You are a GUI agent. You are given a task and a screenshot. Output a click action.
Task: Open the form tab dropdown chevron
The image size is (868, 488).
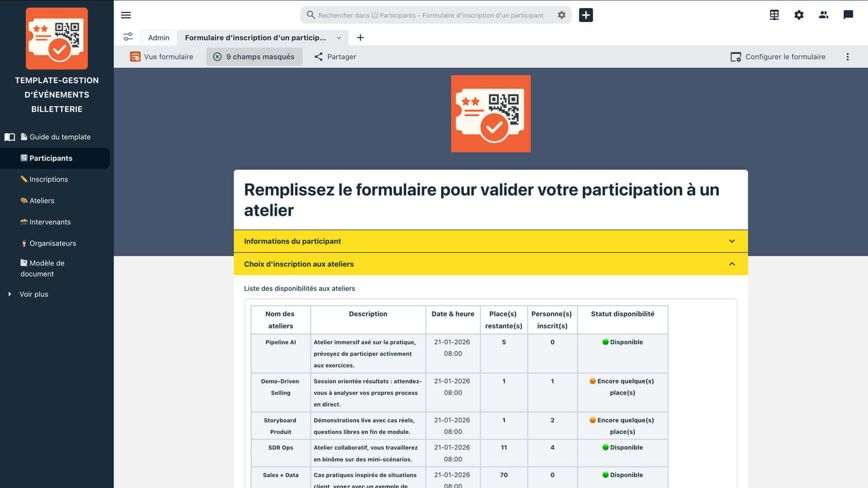tap(339, 38)
